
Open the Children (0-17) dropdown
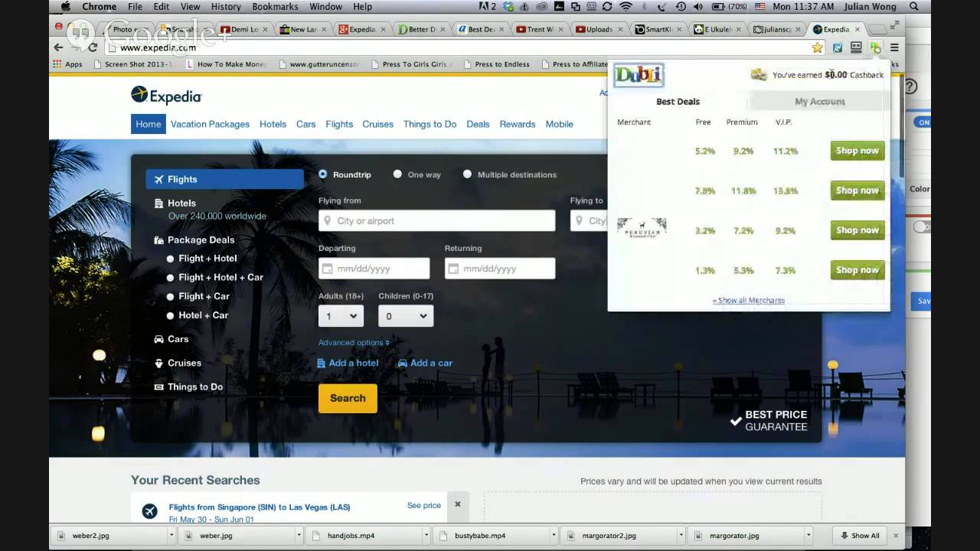click(x=406, y=316)
